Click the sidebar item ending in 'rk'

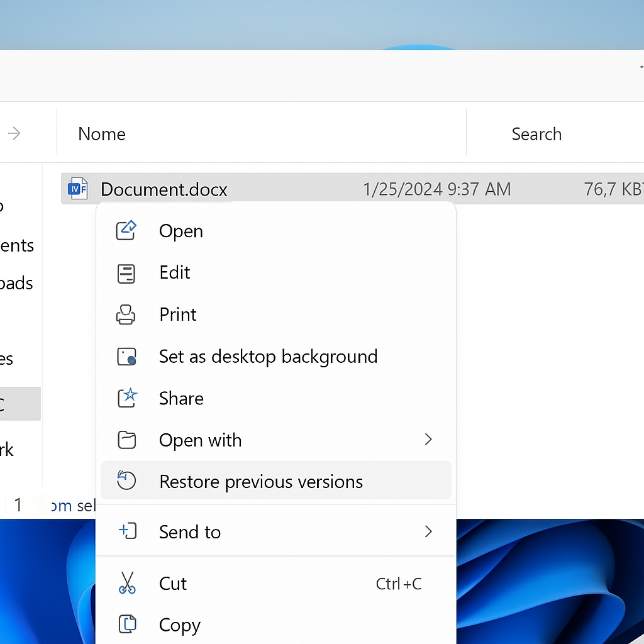coord(7,450)
